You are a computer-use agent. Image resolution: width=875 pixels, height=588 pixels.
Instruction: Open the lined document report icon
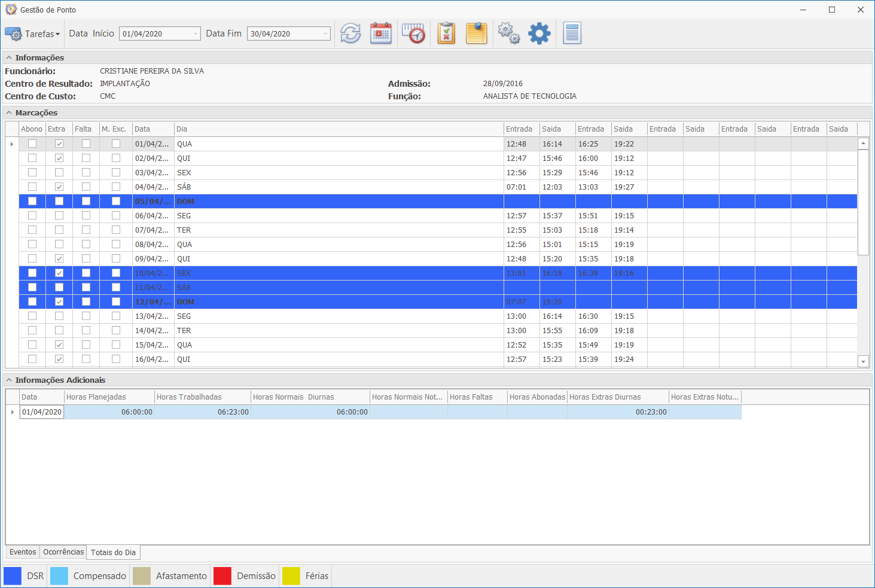572,33
